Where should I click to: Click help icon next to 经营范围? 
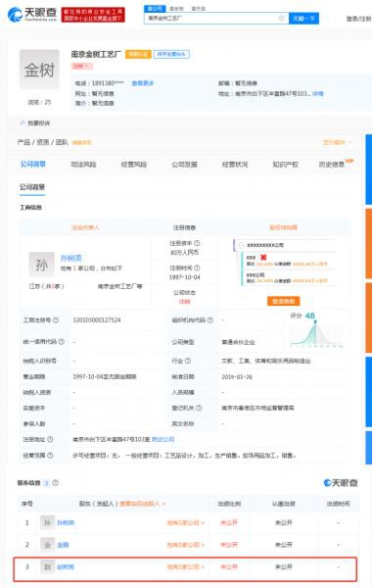click(50, 455)
